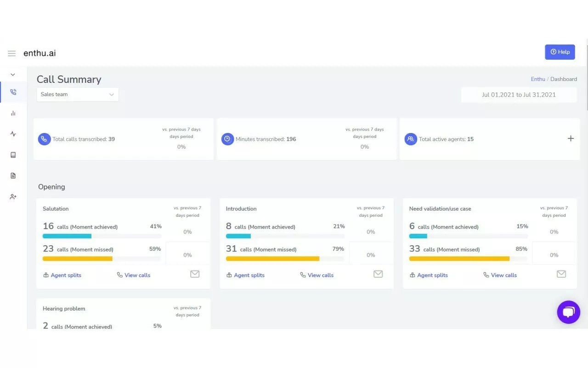Viewport: 588px width, 368px height.
Task: Expand Total active agents with the plus icon
Action: point(571,138)
